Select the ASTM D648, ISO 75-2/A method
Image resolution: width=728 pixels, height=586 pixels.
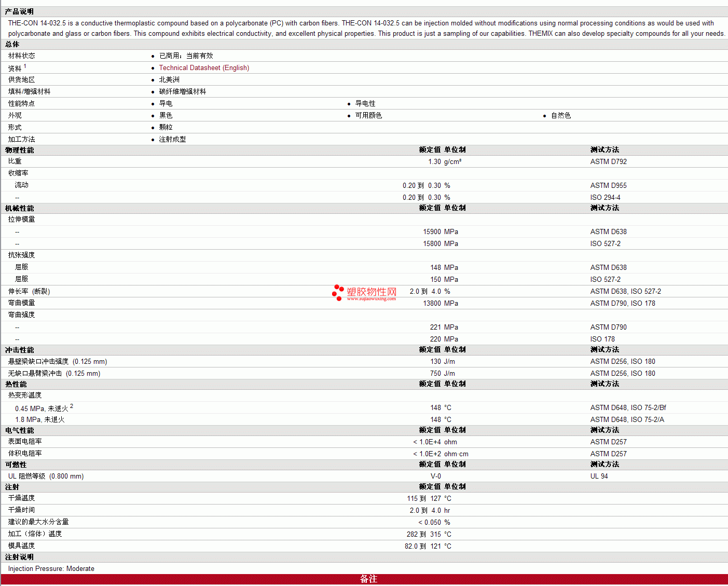coord(627,420)
